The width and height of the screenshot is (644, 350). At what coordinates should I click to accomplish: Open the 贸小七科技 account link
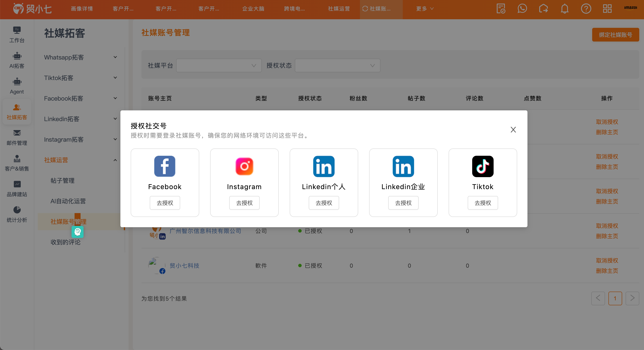pos(184,266)
